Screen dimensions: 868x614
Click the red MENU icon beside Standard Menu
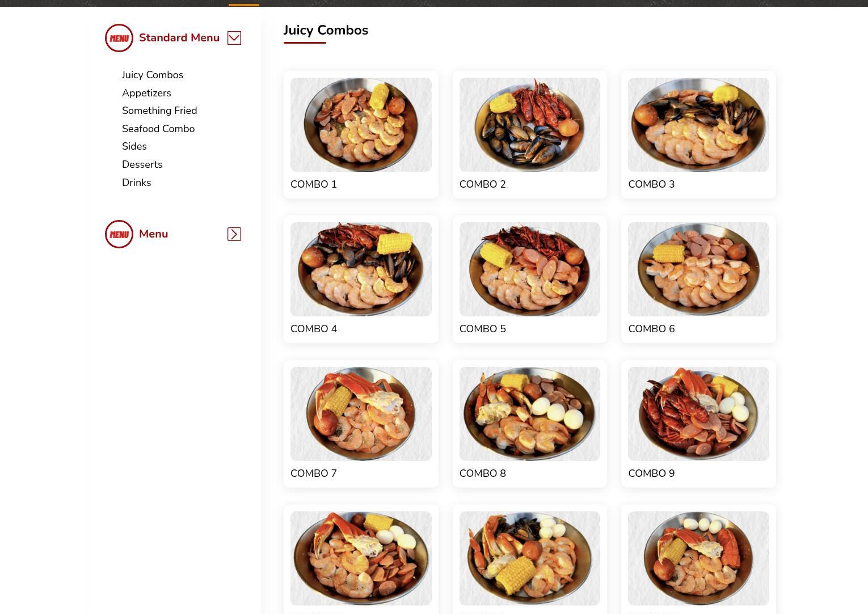pos(119,38)
